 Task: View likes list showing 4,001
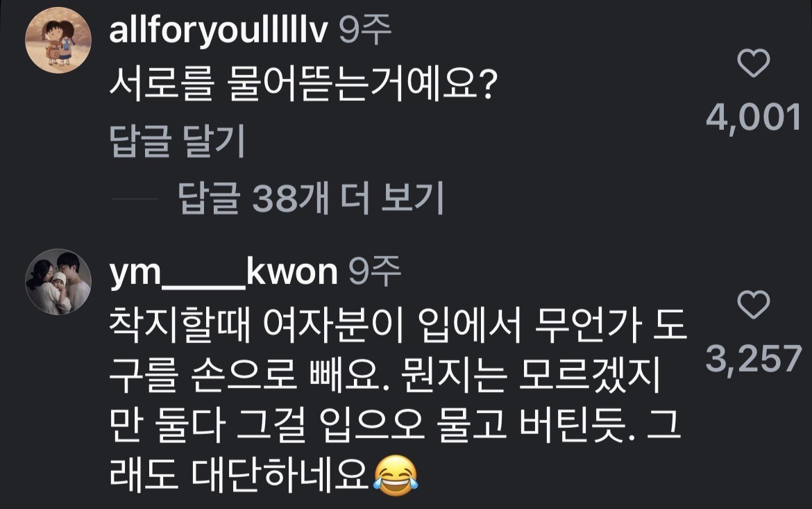tap(754, 117)
